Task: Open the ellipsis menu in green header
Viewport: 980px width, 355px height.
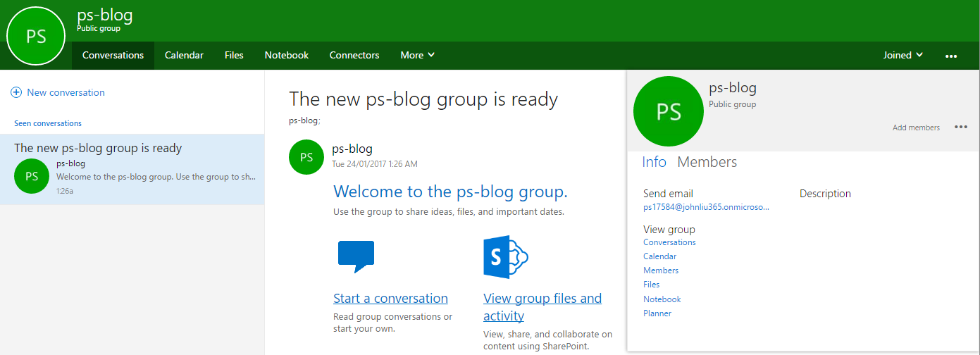Action: point(951,56)
